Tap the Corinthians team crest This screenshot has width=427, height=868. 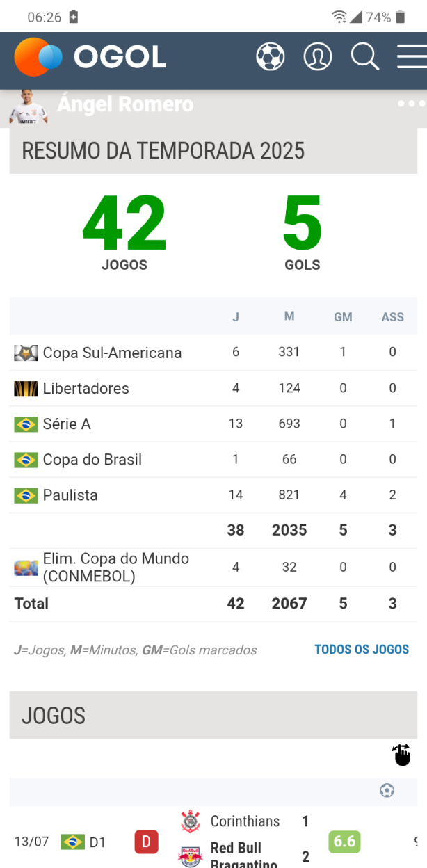tap(190, 821)
